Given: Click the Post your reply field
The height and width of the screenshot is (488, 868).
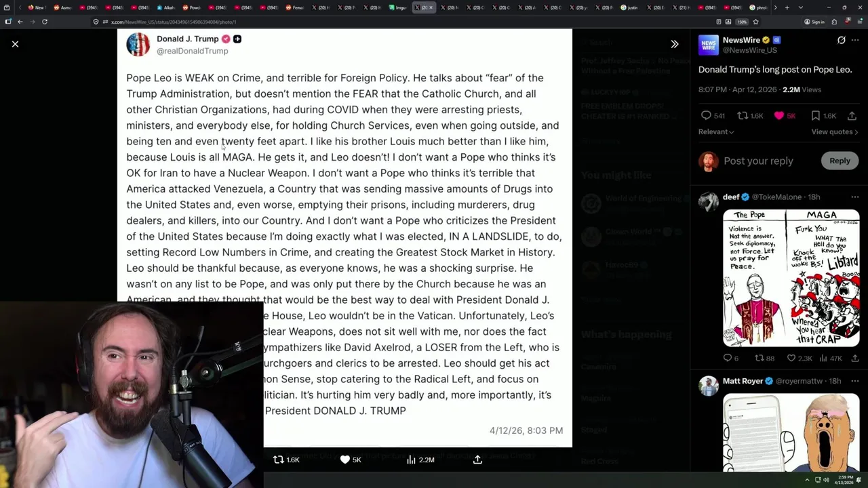Looking at the screenshot, I should point(758,161).
